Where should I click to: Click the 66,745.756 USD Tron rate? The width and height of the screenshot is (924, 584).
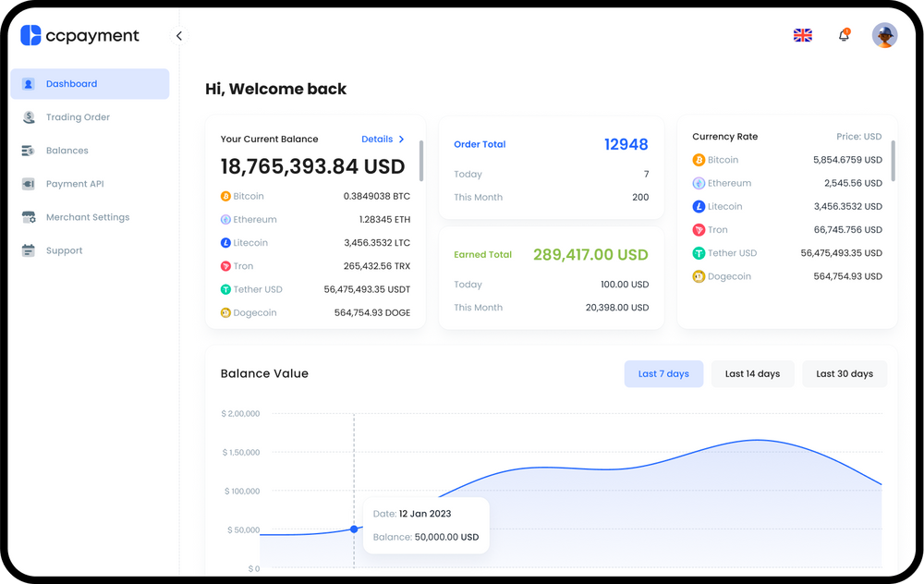[848, 230]
